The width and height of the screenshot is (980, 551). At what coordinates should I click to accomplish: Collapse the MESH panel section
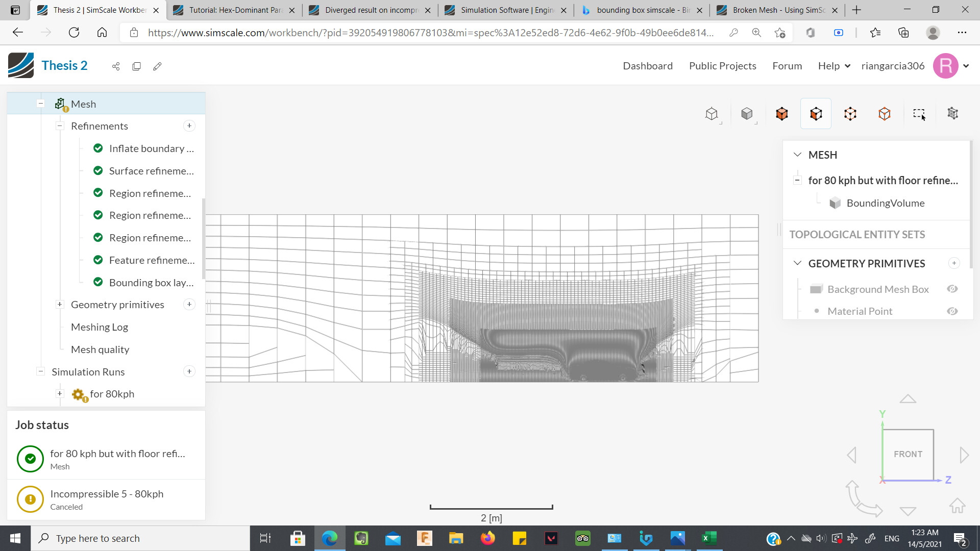797,155
